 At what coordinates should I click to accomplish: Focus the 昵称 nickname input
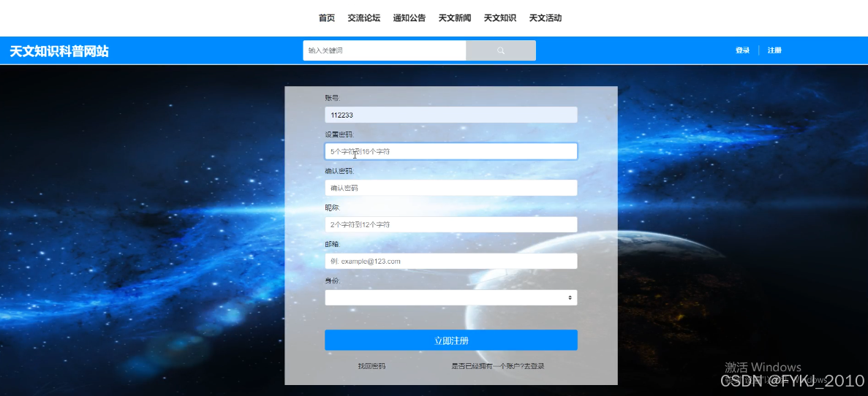tap(451, 224)
